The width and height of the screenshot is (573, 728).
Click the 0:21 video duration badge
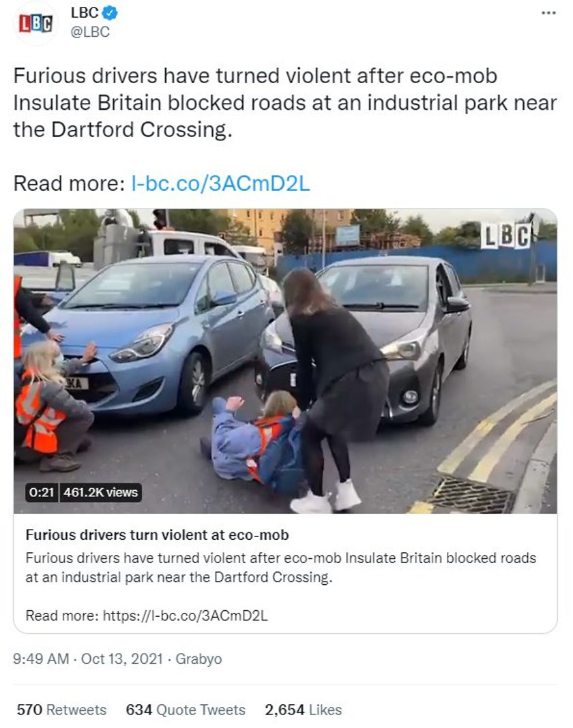coord(42,492)
